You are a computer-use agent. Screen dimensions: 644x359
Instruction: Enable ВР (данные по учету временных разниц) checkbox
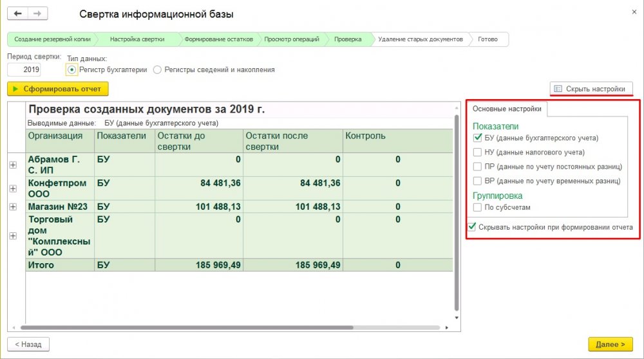477,181
